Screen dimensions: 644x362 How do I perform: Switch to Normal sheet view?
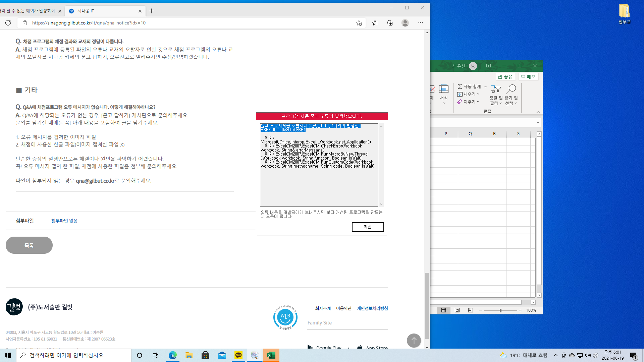(x=443, y=310)
